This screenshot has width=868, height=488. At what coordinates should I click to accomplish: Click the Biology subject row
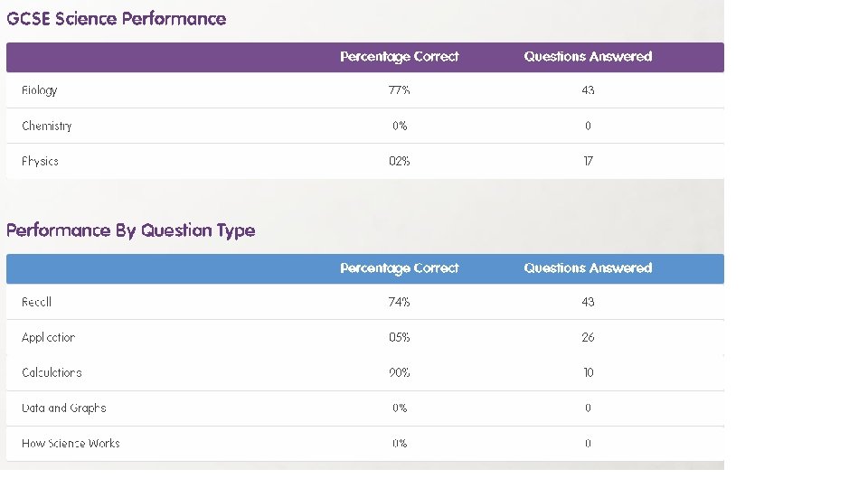click(x=40, y=90)
